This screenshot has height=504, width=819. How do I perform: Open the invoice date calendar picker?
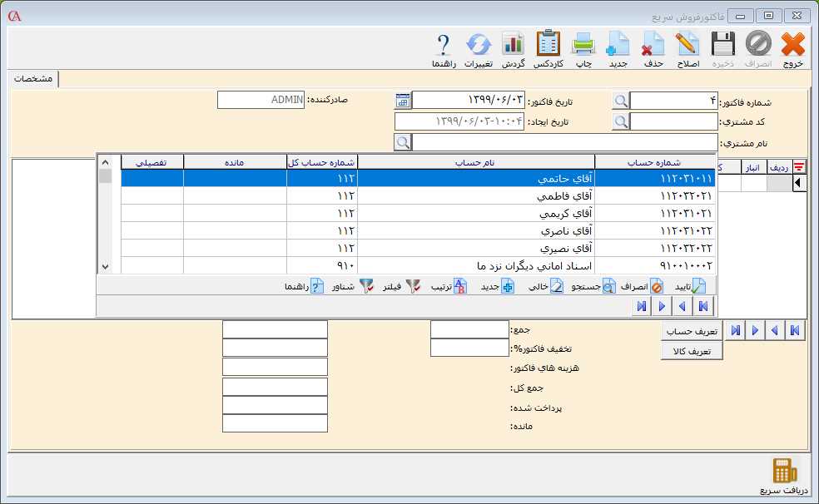[403, 101]
